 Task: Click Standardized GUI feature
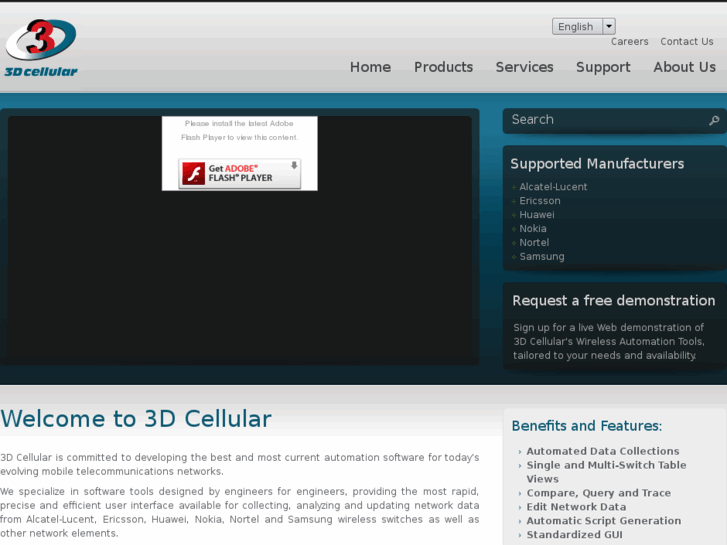click(574, 535)
